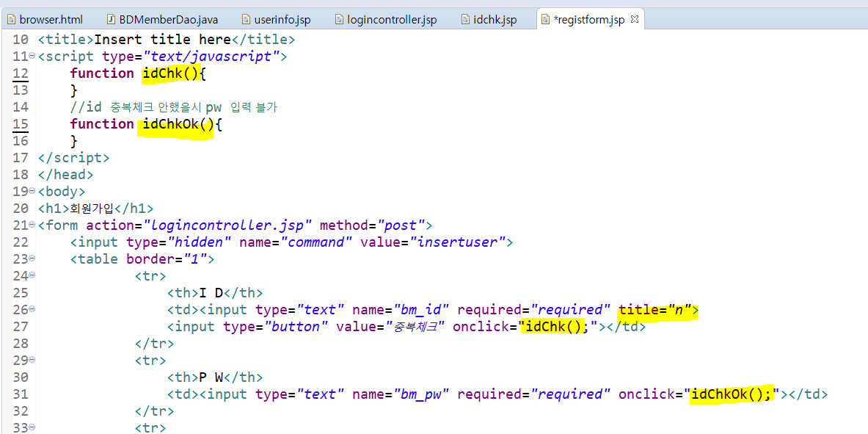Click the highlighted onclick idChk(); call
The width and height of the screenshot is (868, 434).
557,327
